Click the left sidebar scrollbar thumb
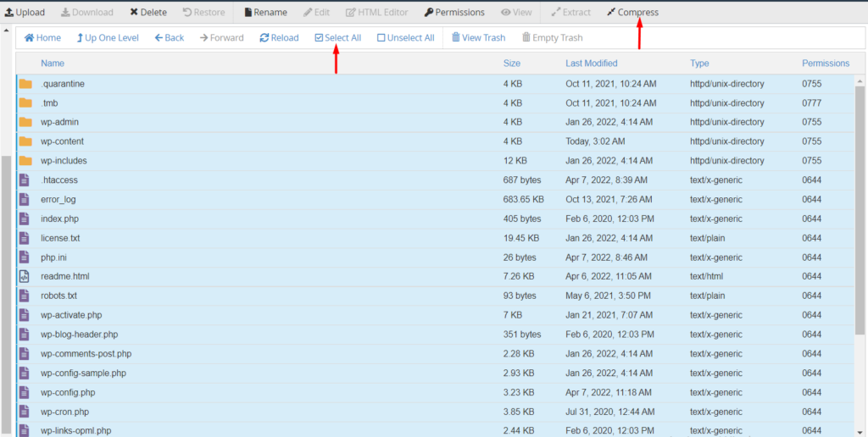The image size is (868, 437). tap(6, 296)
